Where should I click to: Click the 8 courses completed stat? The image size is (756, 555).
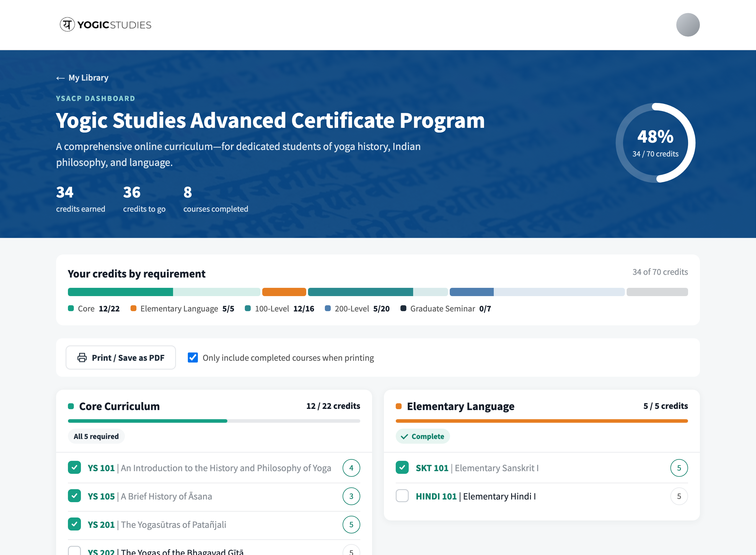(x=216, y=199)
